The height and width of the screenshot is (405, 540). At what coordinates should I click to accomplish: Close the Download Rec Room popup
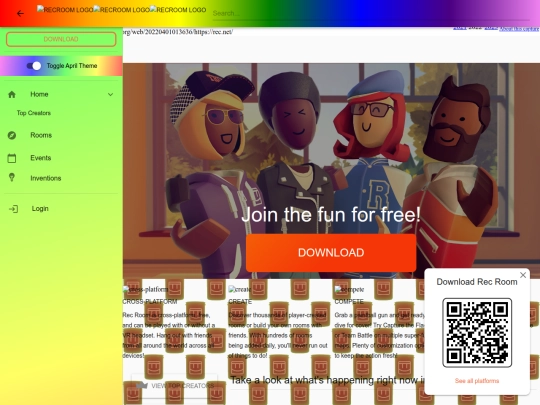(523, 275)
